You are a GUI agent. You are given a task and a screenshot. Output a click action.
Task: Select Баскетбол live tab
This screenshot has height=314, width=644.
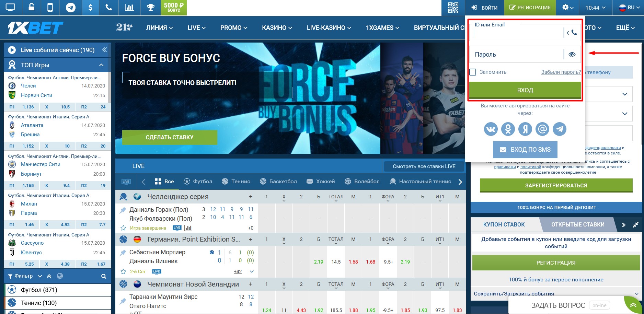(278, 182)
